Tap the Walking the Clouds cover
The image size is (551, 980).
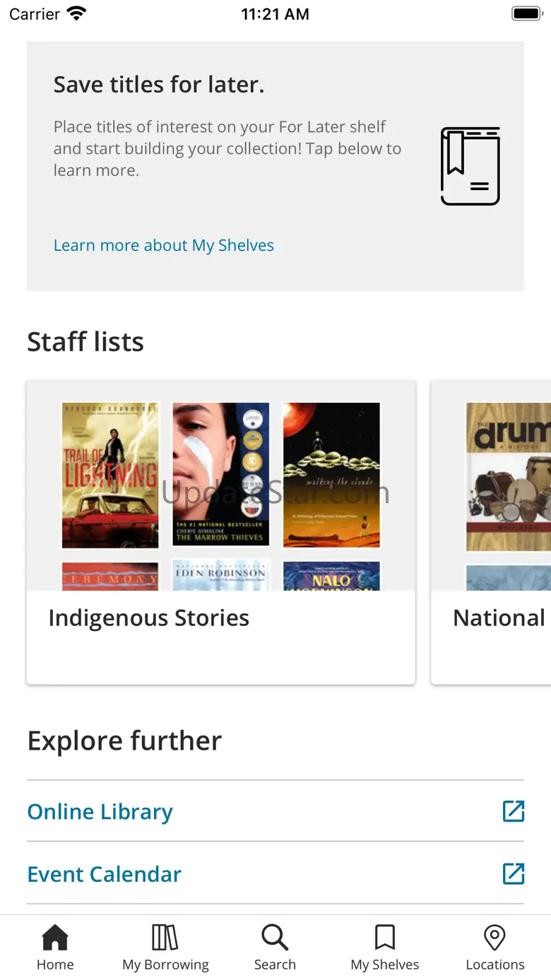click(331, 475)
